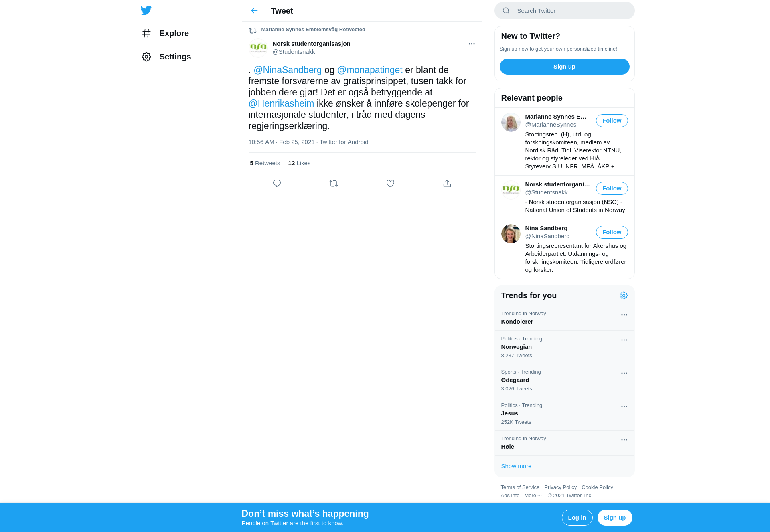The height and width of the screenshot is (532, 770).
Task: Retweet using the retweet icon below tweet
Action: tap(334, 183)
